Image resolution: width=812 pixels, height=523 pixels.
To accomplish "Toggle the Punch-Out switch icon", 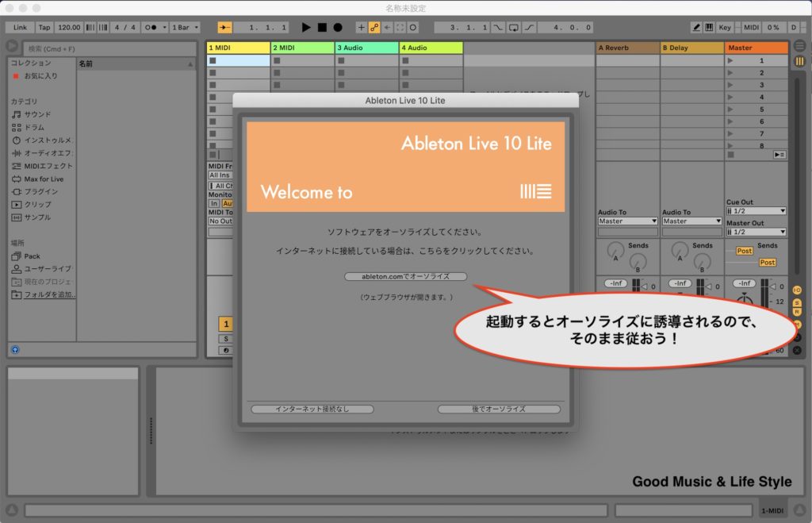I will [529, 28].
